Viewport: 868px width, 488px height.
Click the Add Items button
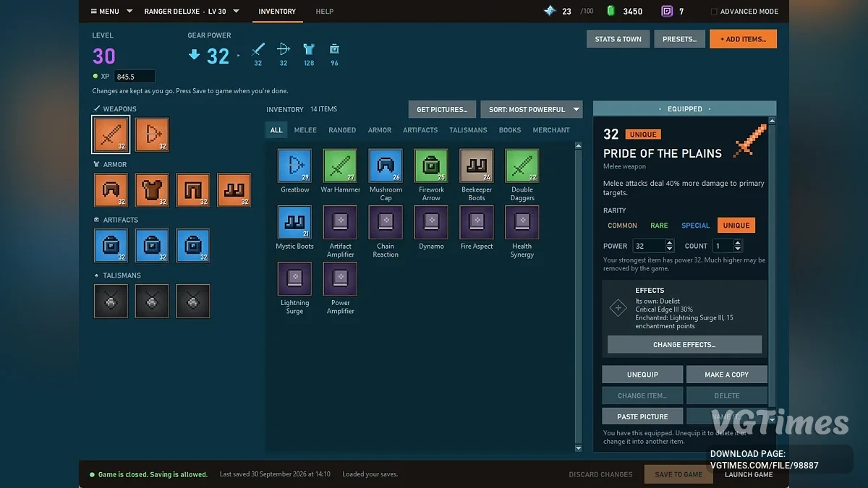click(x=743, y=39)
